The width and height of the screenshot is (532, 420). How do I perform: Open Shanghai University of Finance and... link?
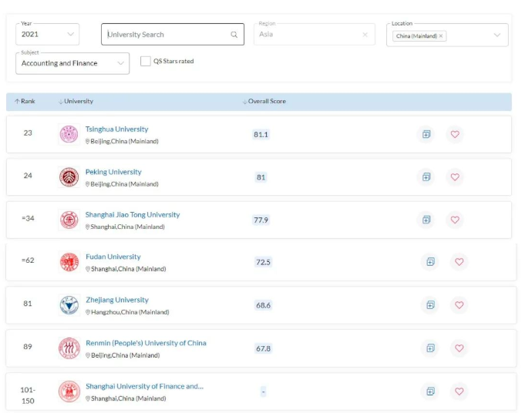tap(144, 386)
